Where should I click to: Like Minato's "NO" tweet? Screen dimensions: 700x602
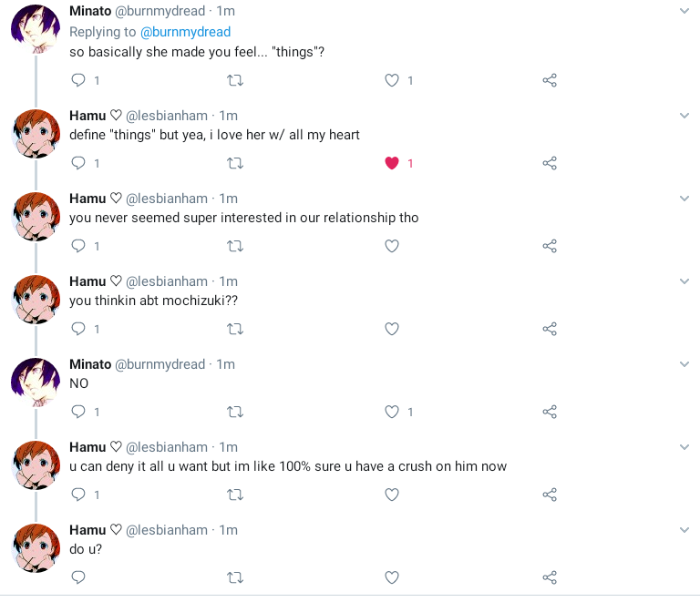[392, 413]
